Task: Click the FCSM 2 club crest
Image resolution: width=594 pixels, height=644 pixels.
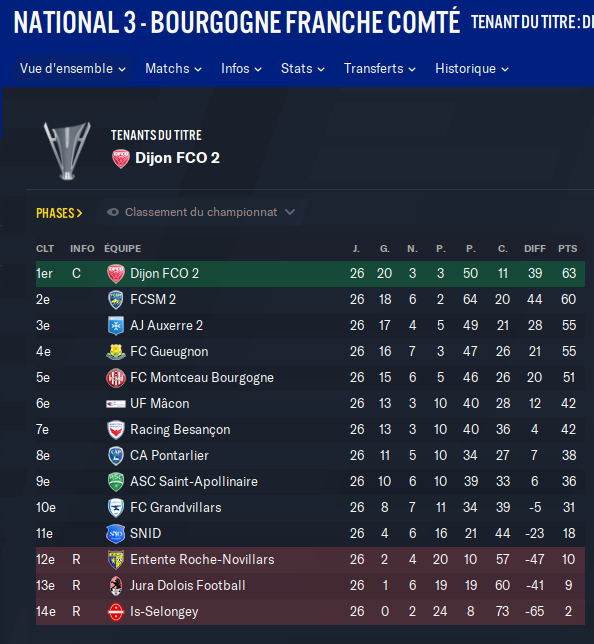Action: point(116,299)
